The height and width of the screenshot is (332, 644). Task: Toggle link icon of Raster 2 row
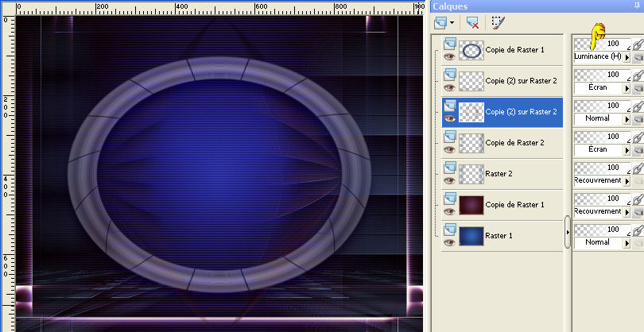[x=638, y=168]
